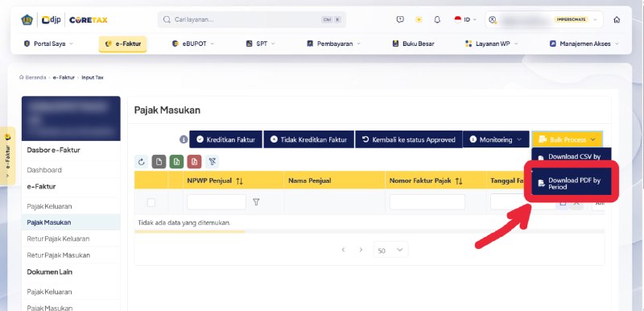
Task: Open the help chat bubble icon
Action: 400,19
